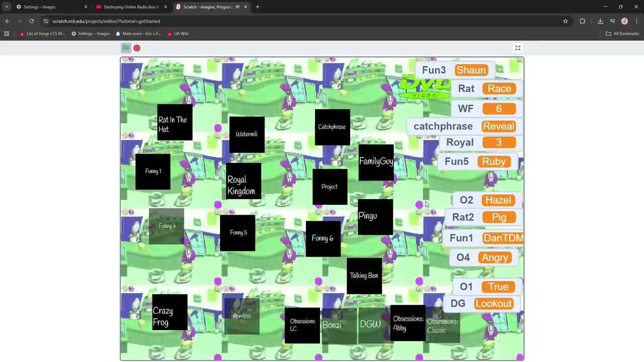The image size is (644, 362).
Task: Expand the tab search dropdown
Action: click(x=7, y=7)
